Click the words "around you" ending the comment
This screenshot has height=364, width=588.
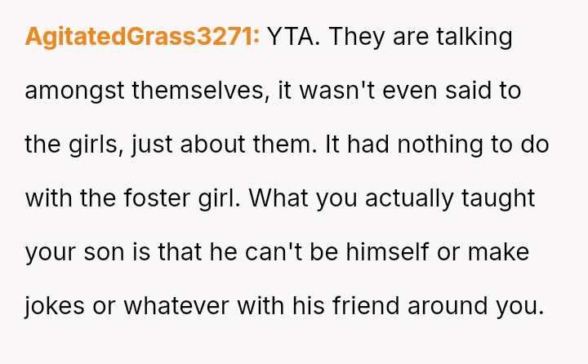click(x=475, y=306)
